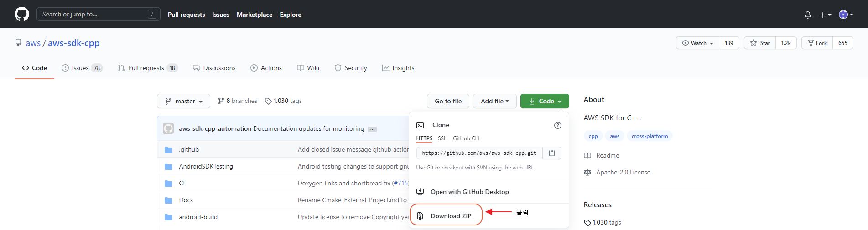The height and width of the screenshot is (230, 868).
Task: View the 8 branches link
Action: [238, 101]
